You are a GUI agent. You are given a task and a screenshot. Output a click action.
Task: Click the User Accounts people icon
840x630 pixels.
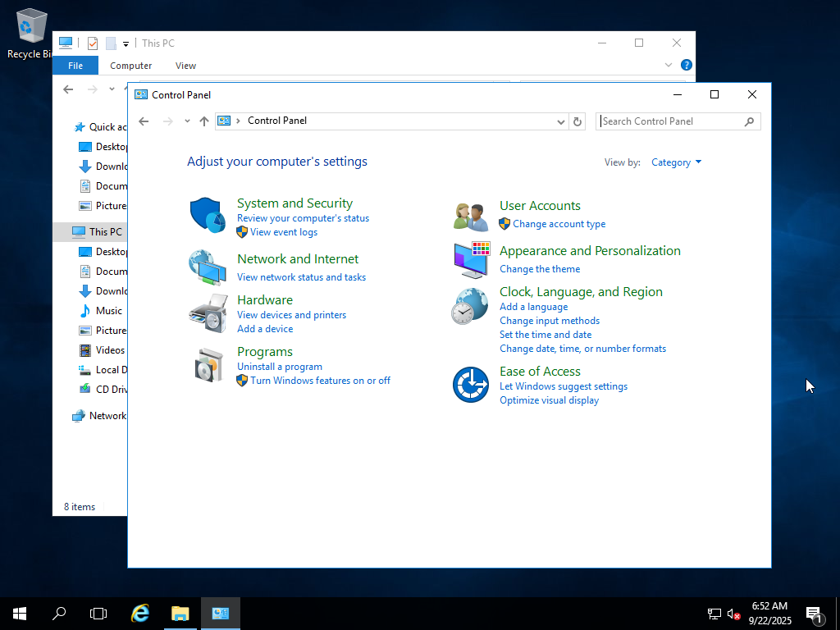point(471,217)
